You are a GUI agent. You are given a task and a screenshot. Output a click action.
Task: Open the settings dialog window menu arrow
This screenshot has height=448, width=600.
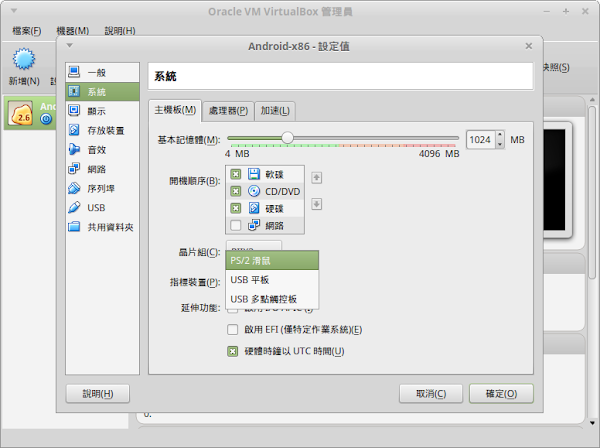coord(69,46)
